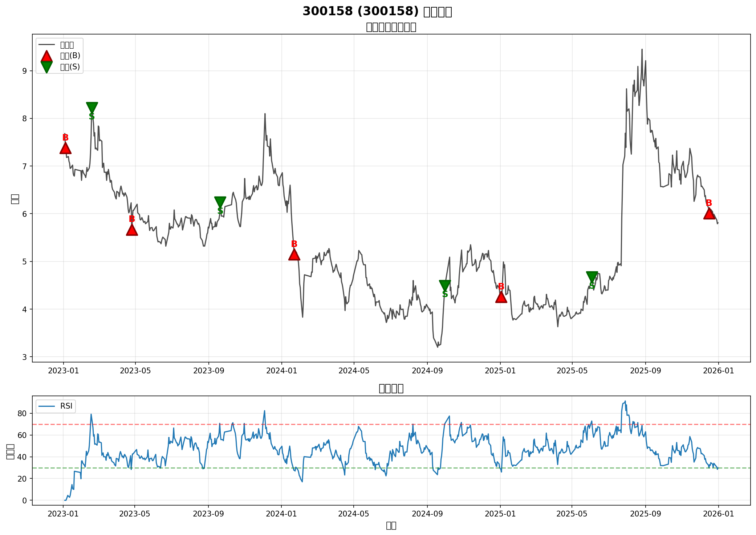This screenshot has width=756, height=535.
Task: Click the chart title 300158 at top
Action: [377, 12]
